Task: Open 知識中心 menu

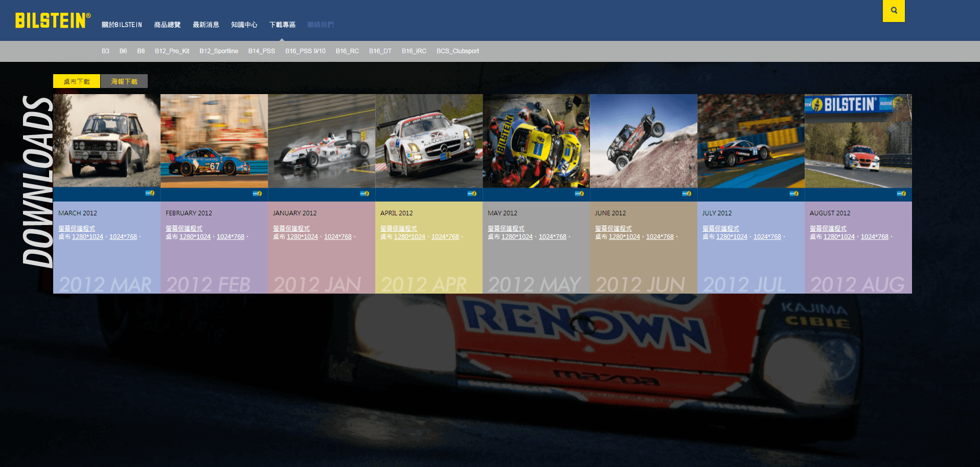Action: 244,25
